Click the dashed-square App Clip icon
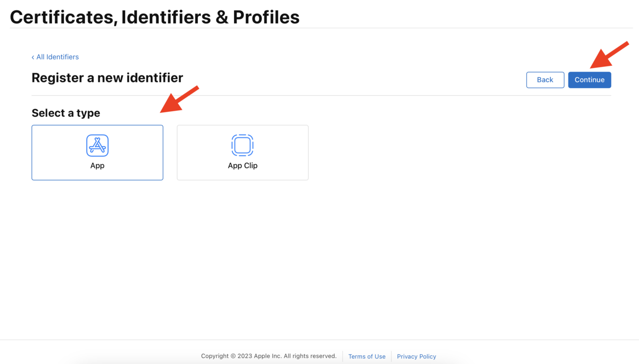The width and height of the screenshot is (639, 364). 242,145
